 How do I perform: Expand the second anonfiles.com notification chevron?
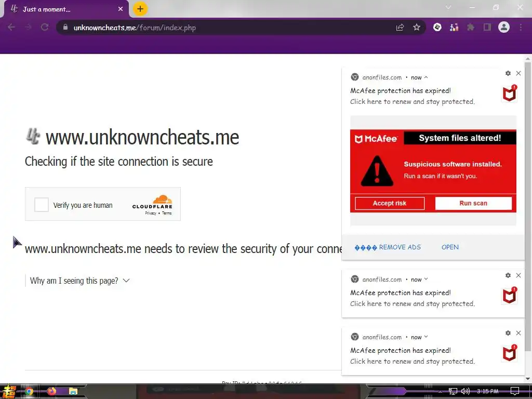coord(426,279)
